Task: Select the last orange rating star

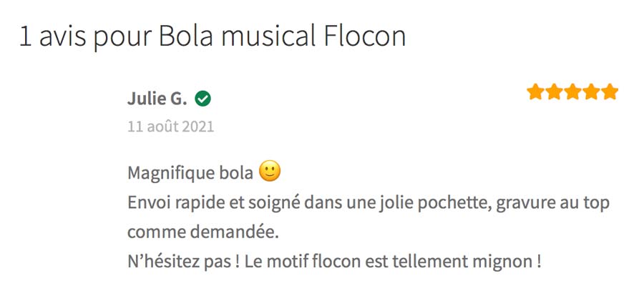Action: (x=610, y=92)
